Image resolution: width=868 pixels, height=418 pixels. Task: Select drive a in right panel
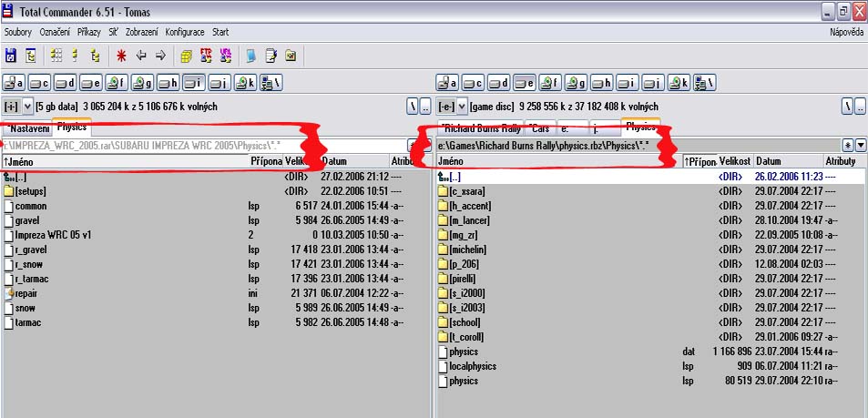448,83
